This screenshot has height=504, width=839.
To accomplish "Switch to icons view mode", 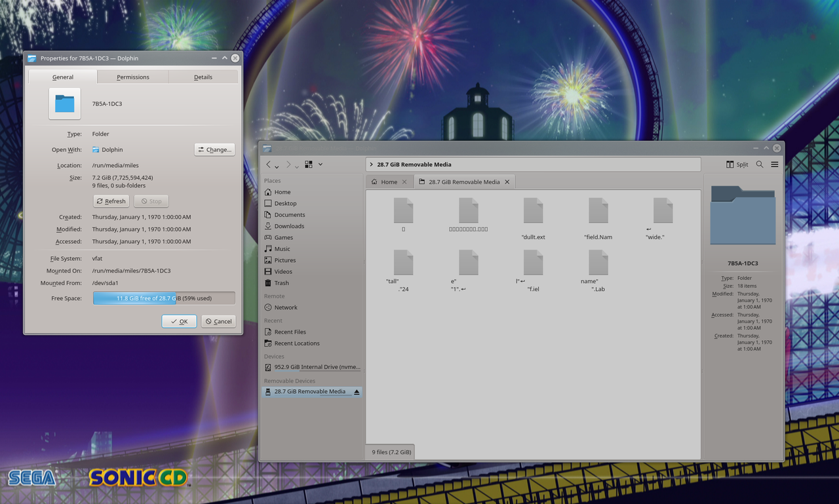I will point(309,165).
